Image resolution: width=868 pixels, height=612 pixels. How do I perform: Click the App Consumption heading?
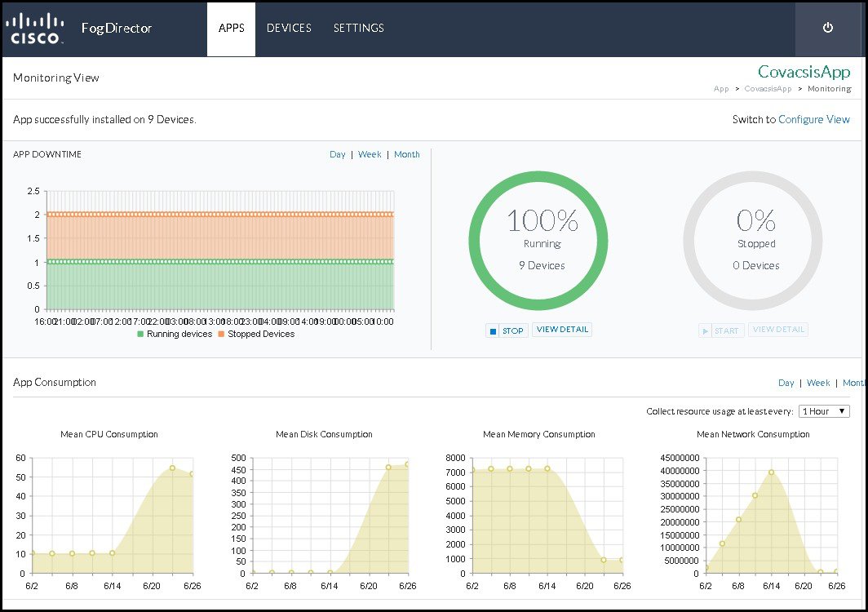pos(54,382)
